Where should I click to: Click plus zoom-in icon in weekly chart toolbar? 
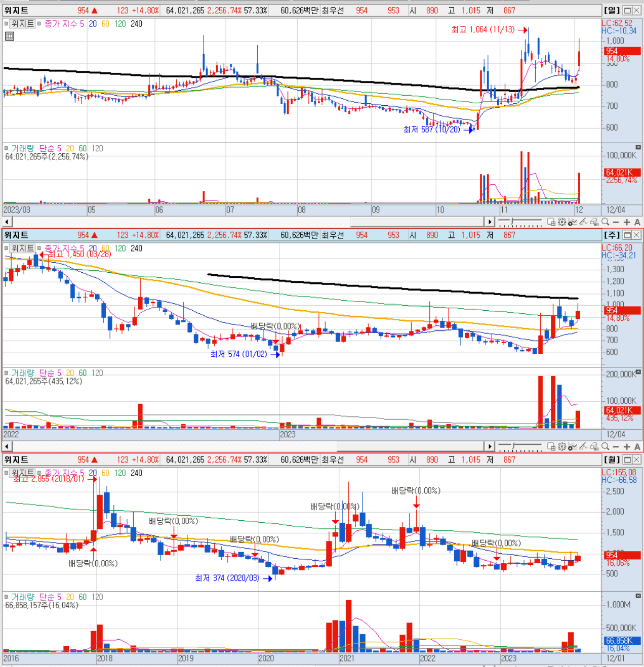point(627,447)
